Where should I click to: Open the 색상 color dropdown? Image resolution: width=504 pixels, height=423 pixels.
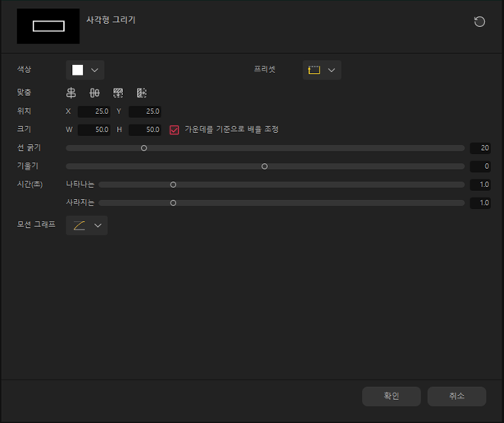[x=85, y=70]
